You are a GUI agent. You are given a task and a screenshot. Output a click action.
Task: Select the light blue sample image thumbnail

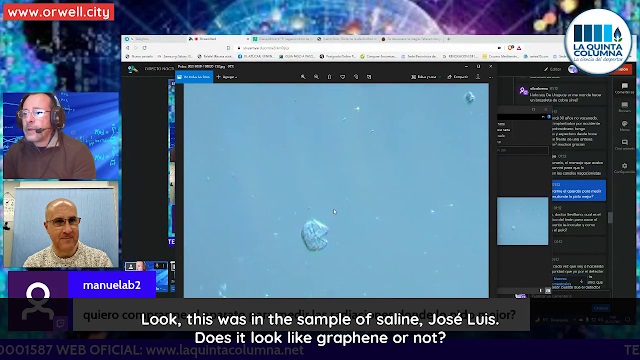(x=522, y=221)
